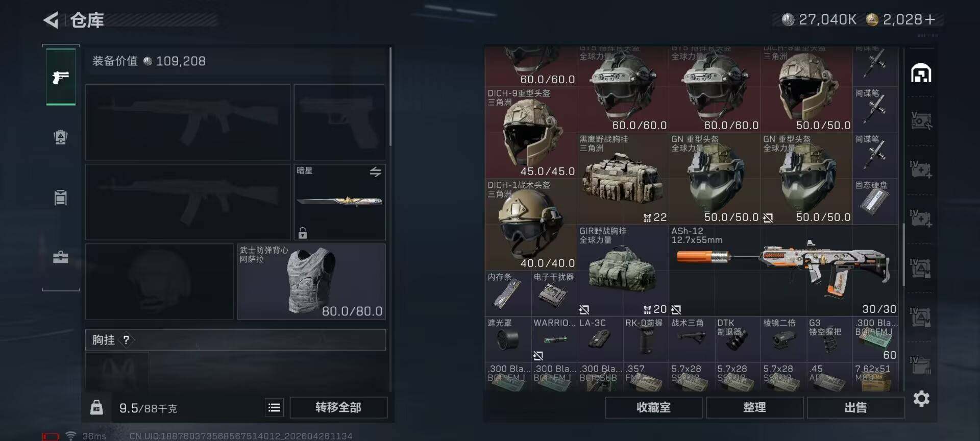The width and height of the screenshot is (980, 441).
Task: Open the backpack tab in left sidebar
Action: (x=61, y=137)
